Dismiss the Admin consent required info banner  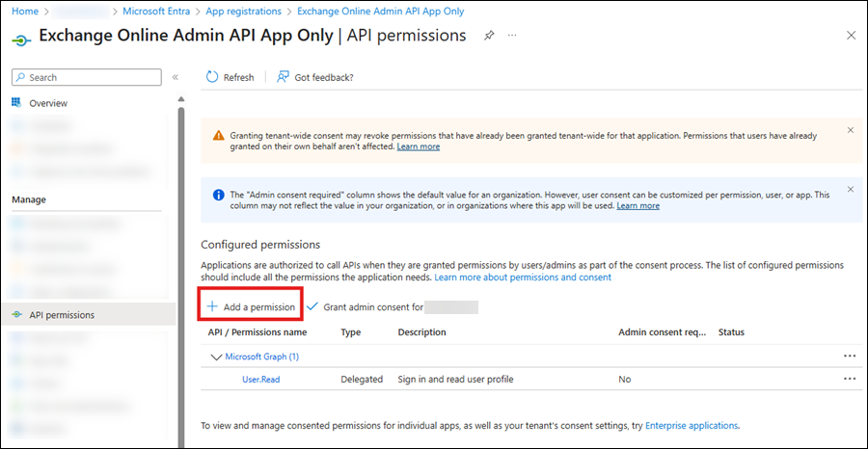(x=851, y=189)
